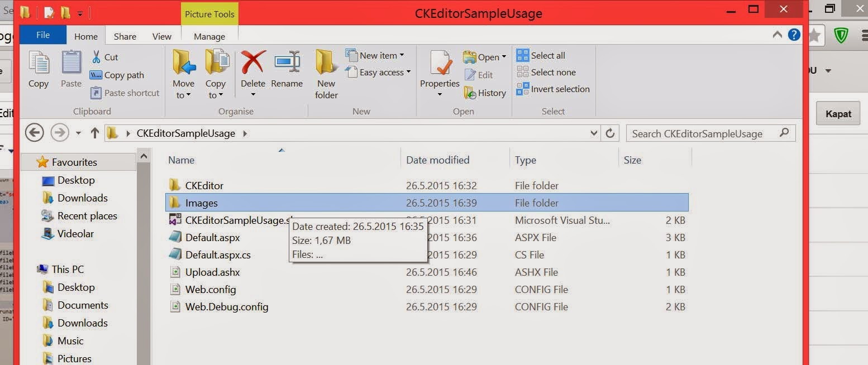
Task: Select the Web.Debug.config file
Action: click(427, 306)
